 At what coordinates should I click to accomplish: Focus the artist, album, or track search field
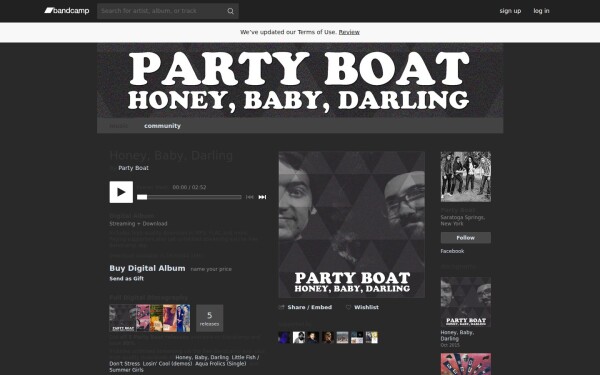click(x=168, y=11)
